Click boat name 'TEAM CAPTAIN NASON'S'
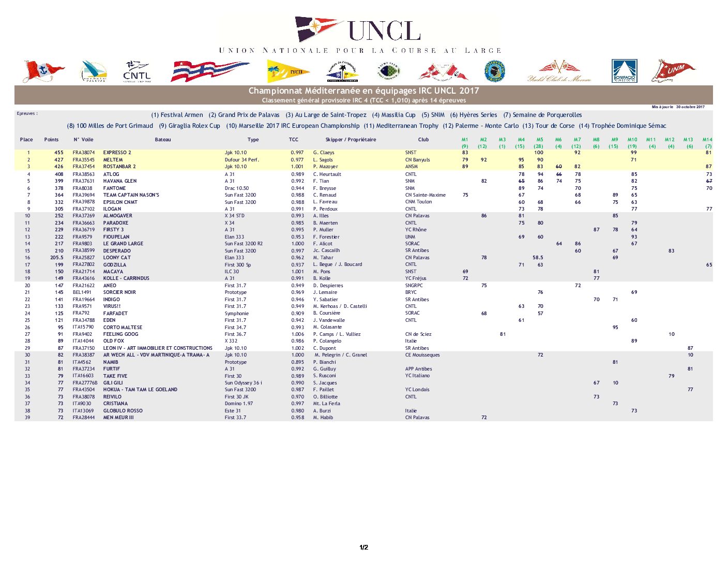 (x=131, y=195)
